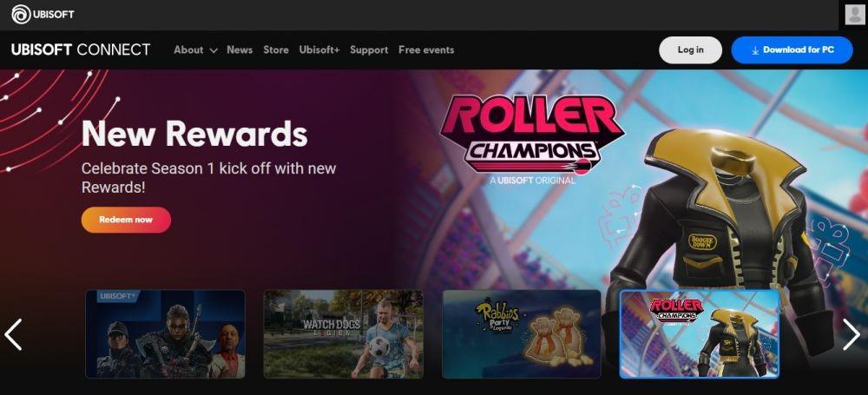Expand the About menu chevron
This screenshot has height=395, width=868.
pyautogui.click(x=214, y=50)
